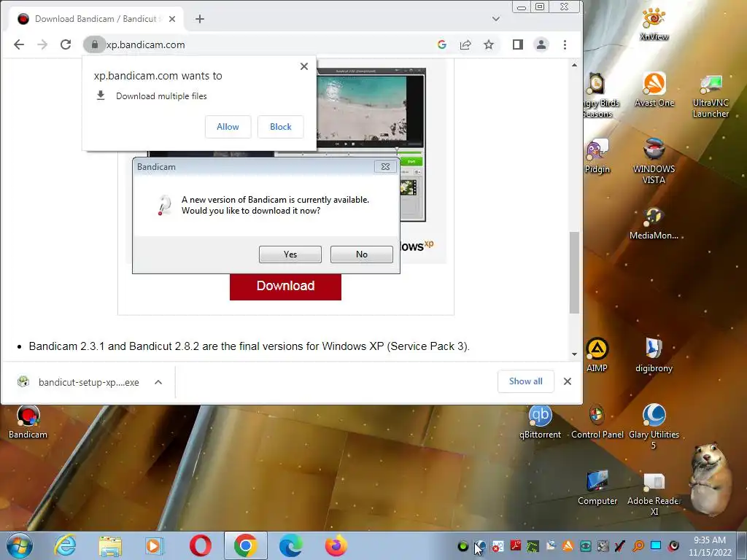This screenshot has height=560, width=747.
Task: Expand bandicut-setup download options chevron
Action: (158, 382)
